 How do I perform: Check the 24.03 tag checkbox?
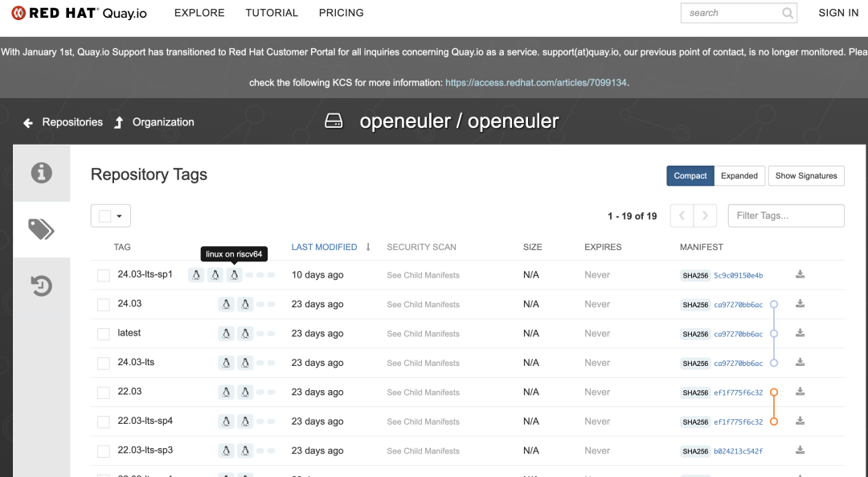[104, 305]
